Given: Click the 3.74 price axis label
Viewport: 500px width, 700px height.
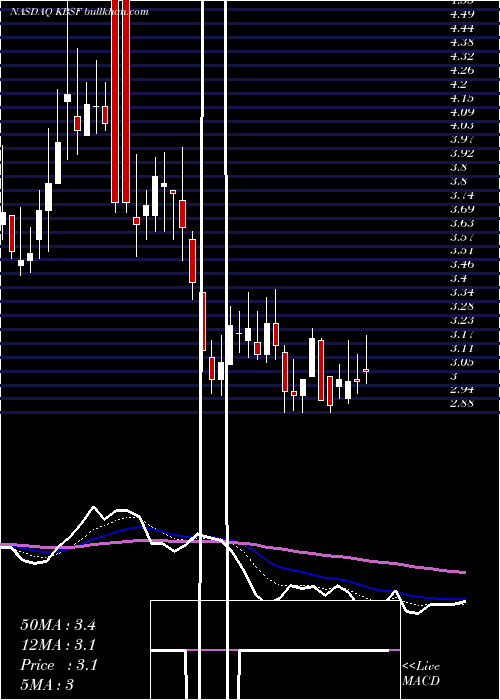Looking at the screenshot, I should pos(462,195).
